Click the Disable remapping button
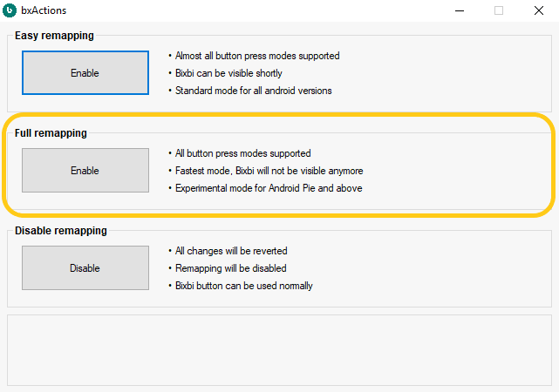Image resolution: width=559 pixels, height=392 pixels. (85, 267)
